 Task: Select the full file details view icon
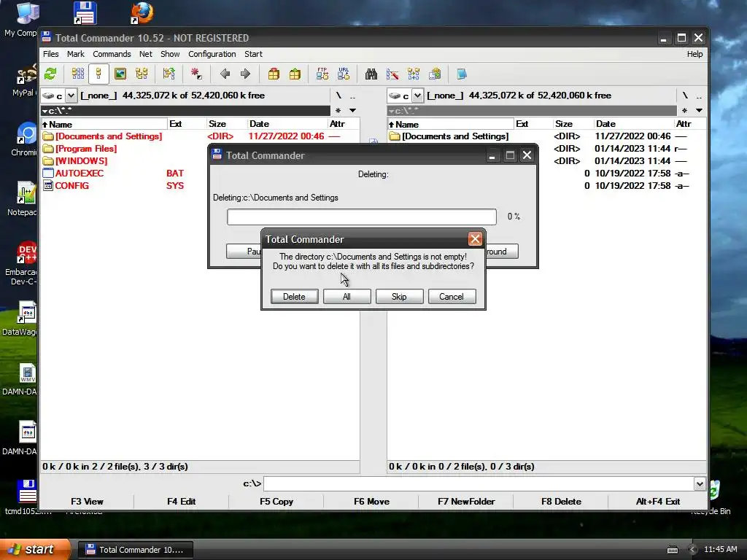pos(98,74)
